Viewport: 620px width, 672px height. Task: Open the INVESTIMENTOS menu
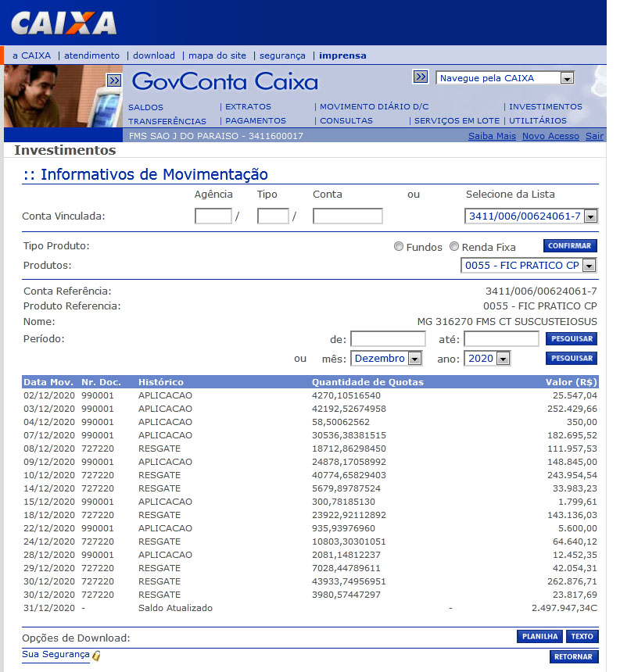(x=546, y=107)
